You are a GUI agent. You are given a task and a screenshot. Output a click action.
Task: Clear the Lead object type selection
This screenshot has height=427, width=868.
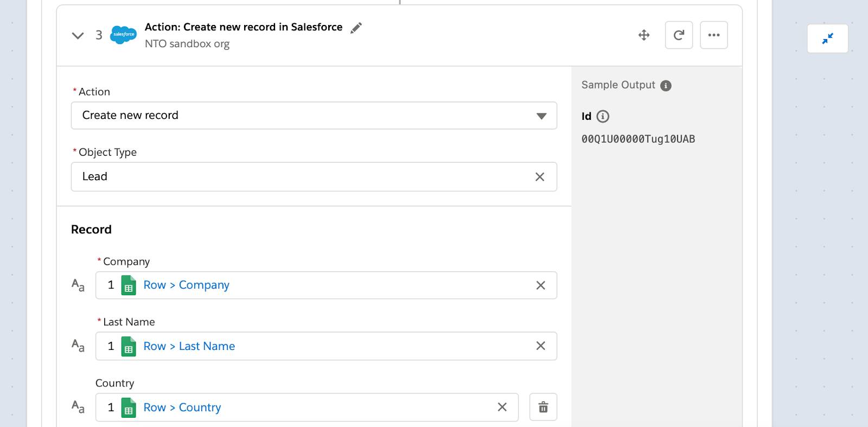(x=540, y=177)
